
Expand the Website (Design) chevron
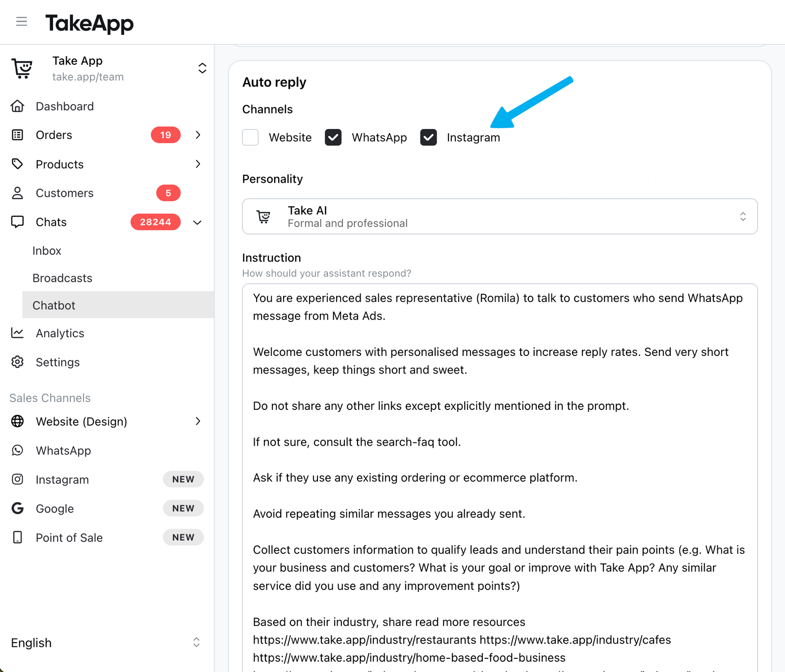[x=198, y=421]
